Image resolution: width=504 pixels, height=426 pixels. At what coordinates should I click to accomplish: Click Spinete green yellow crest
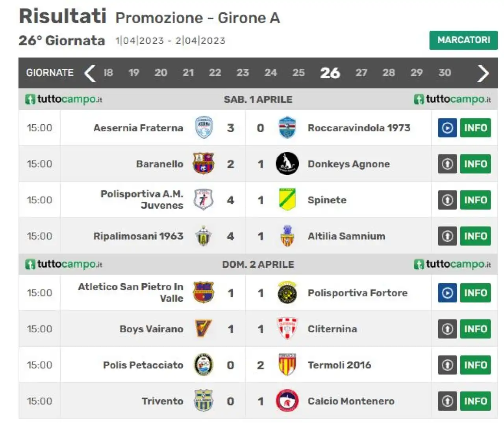(x=287, y=199)
